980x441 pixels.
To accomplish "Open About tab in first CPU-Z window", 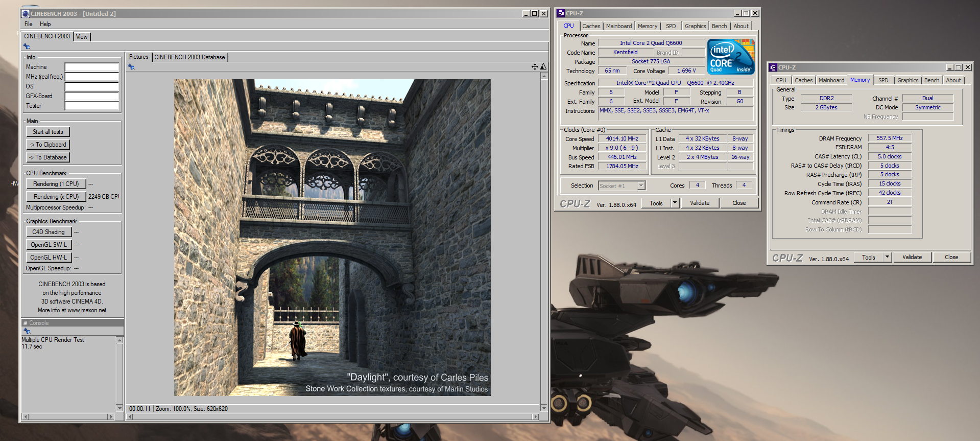I will point(741,26).
